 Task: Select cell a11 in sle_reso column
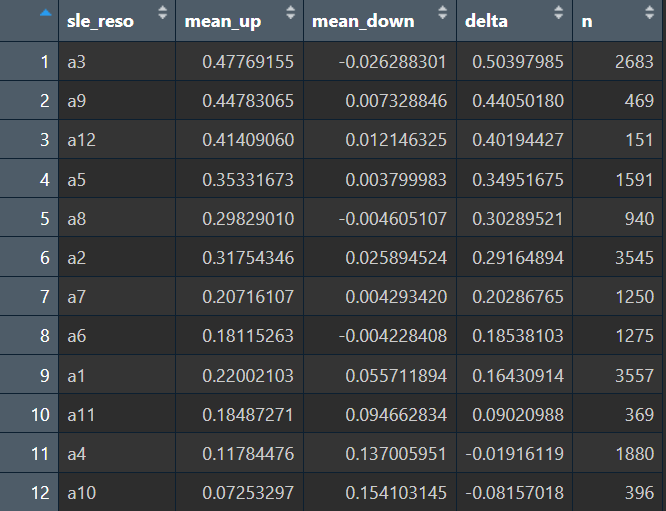[x=117, y=414]
